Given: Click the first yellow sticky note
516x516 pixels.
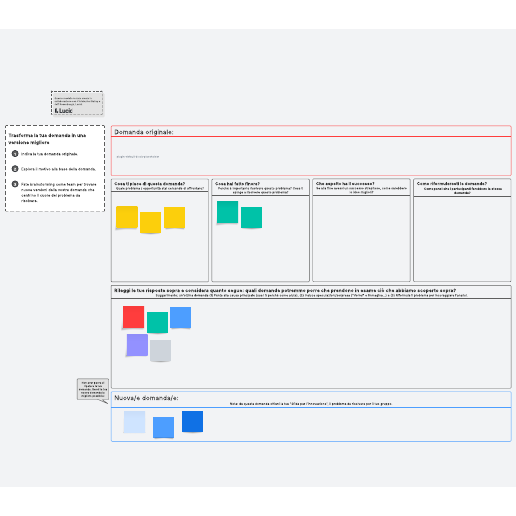Looking at the screenshot, I should click(127, 217).
